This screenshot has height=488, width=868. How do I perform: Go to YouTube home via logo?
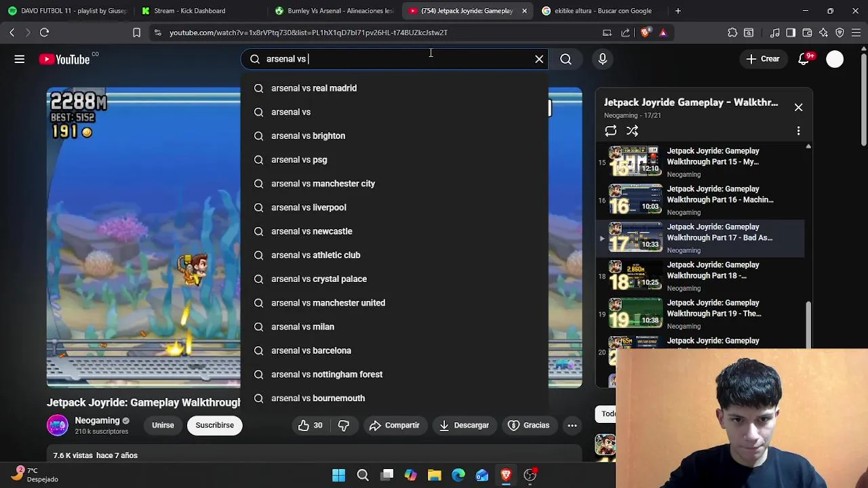64,60
